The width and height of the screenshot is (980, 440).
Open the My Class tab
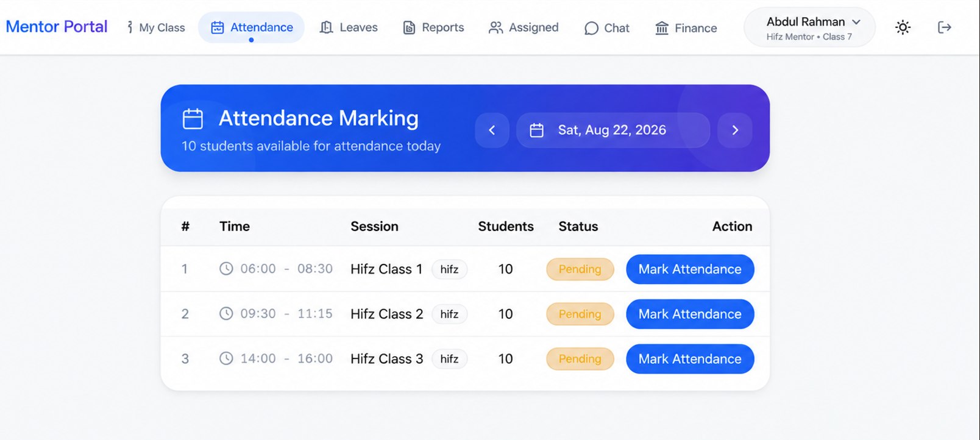(155, 27)
